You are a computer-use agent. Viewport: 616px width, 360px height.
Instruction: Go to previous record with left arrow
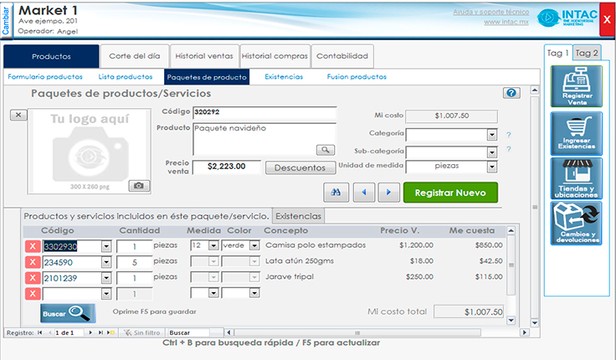click(364, 193)
